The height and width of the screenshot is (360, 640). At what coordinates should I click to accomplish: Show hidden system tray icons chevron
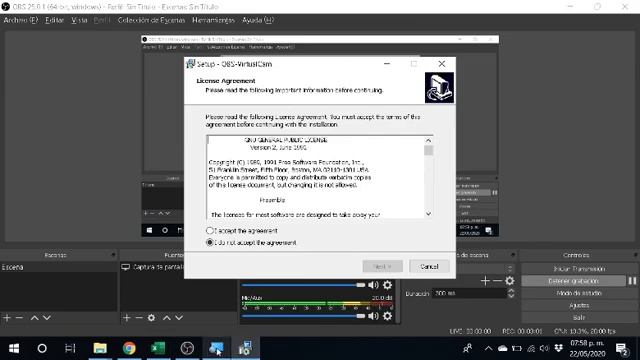point(488,348)
